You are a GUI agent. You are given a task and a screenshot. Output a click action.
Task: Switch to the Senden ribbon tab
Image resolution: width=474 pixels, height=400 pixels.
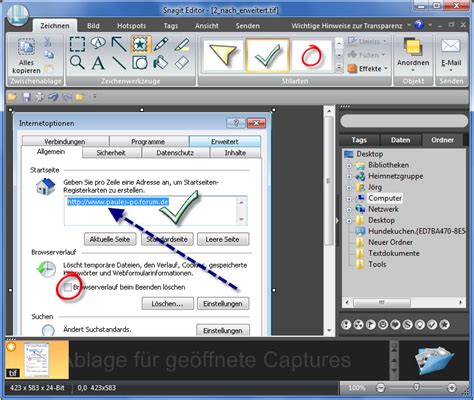pyautogui.click(x=247, y=26)
